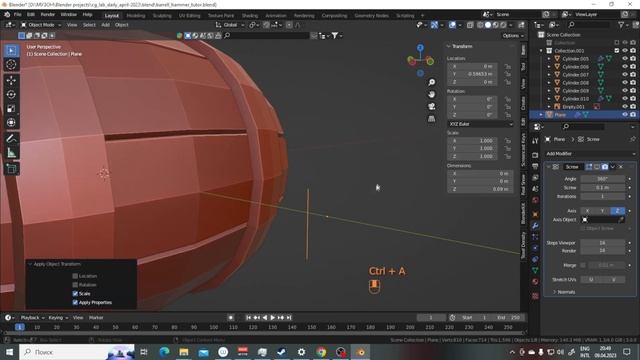This screenshot has height=360, width=640.
Task: Pin the properties editor context
Action: coord(632,140)
